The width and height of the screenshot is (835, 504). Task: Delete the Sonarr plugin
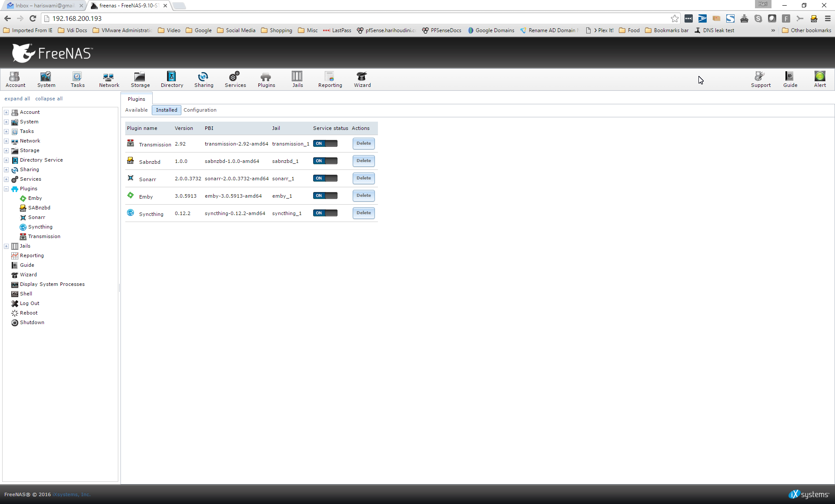click(364, 178)
